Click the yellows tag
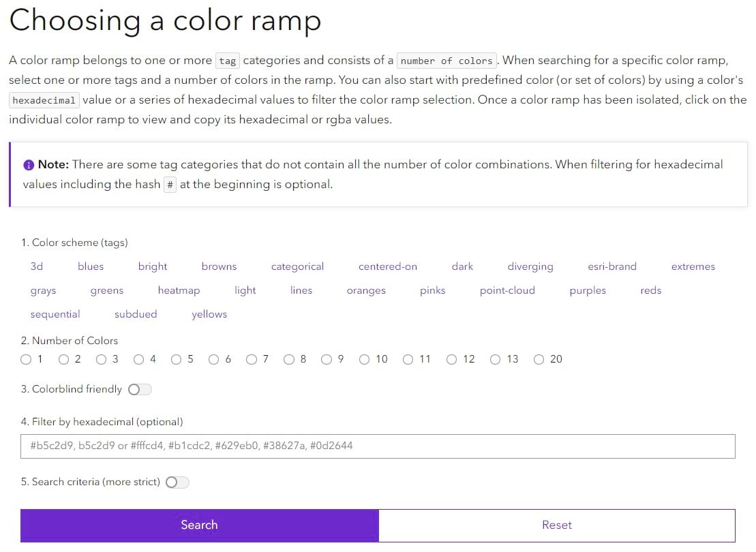The image size is (756, 552). pyautogui.click(x=209, y=314)
